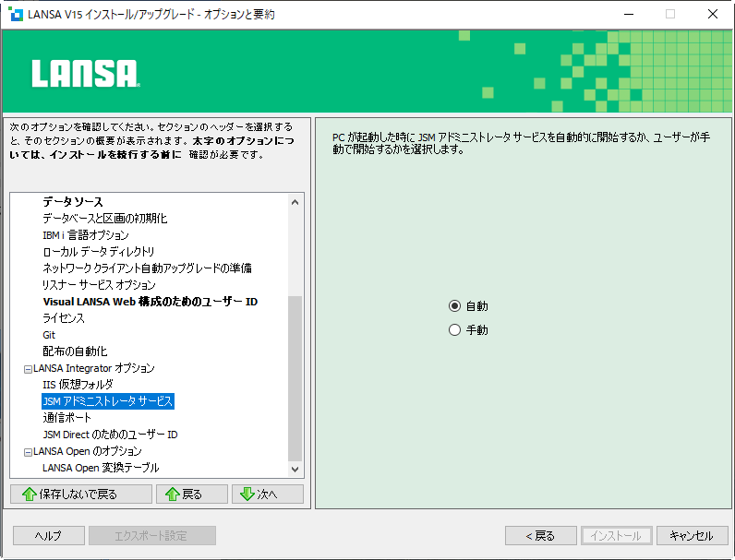Open the ヘルプ button
Viewport: 735px width, 560px height.
(49, 536)
